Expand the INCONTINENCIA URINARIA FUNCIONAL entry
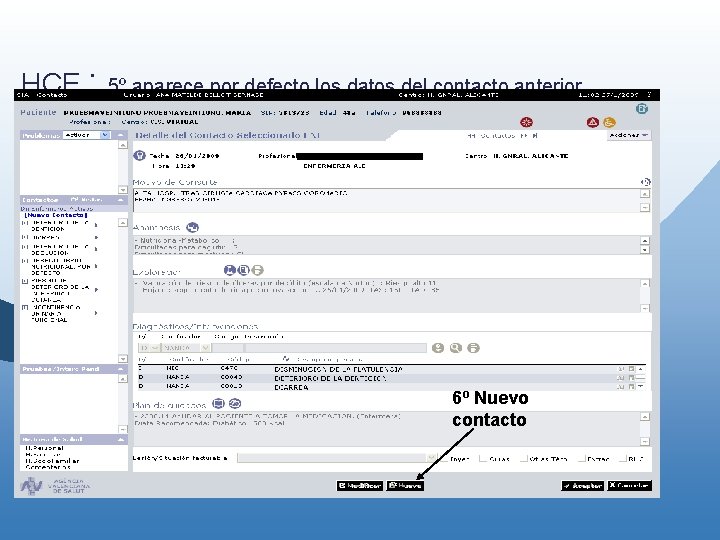Viewport: 720px width, 540px height. pyautogui.click(x=25, y=307)
